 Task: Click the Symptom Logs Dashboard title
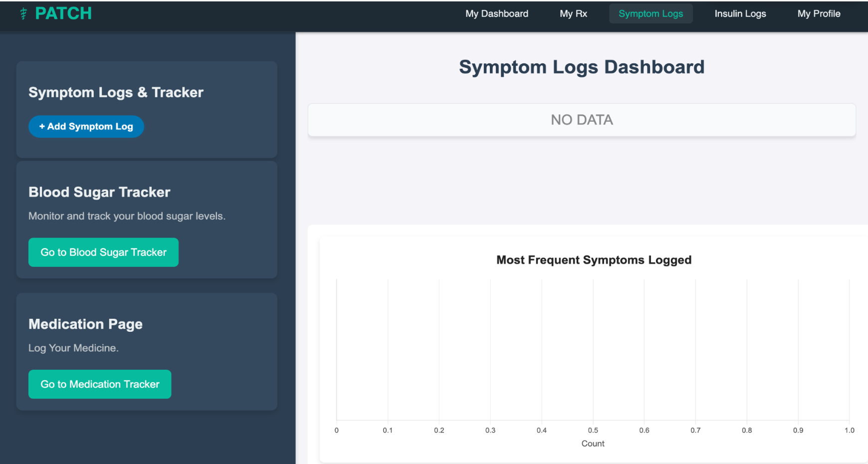click(x=582, y=67)
